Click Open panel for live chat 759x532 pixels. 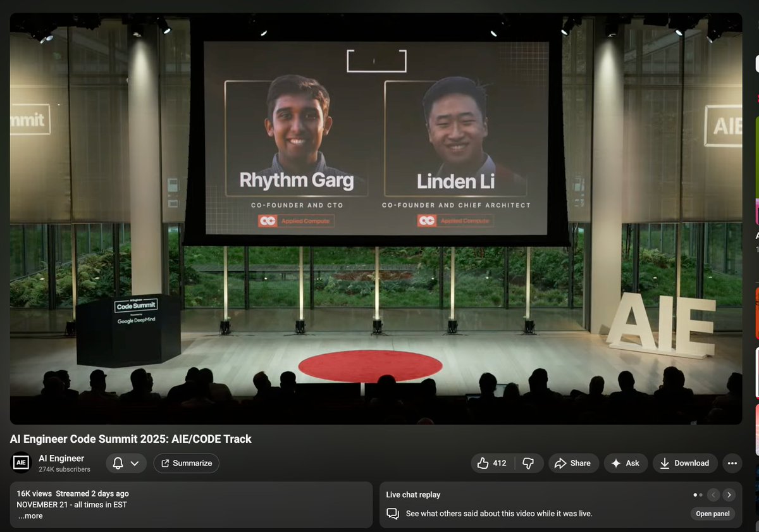(x=713, y=514)
